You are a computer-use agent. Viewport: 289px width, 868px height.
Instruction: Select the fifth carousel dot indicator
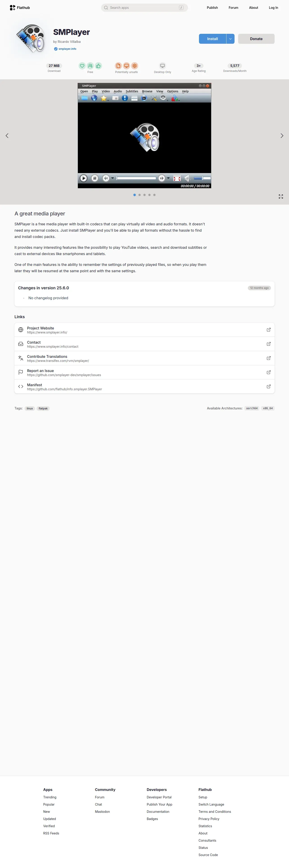pyautogui.click(x=154, y=195)
